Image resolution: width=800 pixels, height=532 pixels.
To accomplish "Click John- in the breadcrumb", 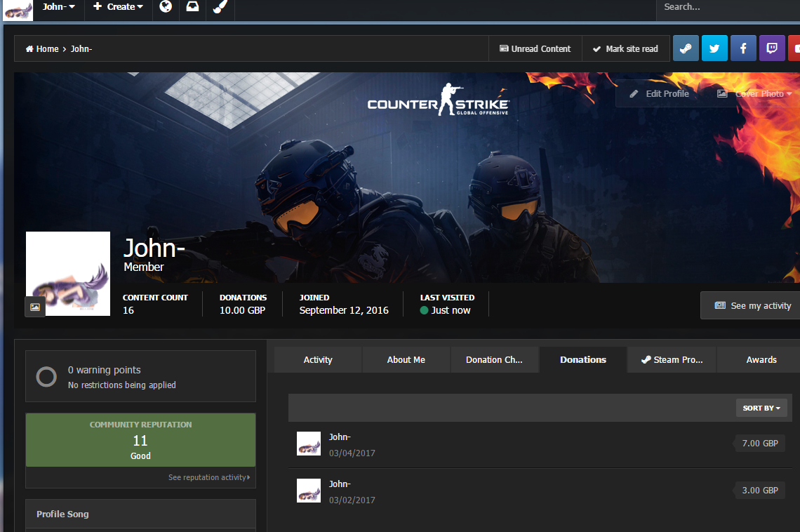I will coord(81,49).
